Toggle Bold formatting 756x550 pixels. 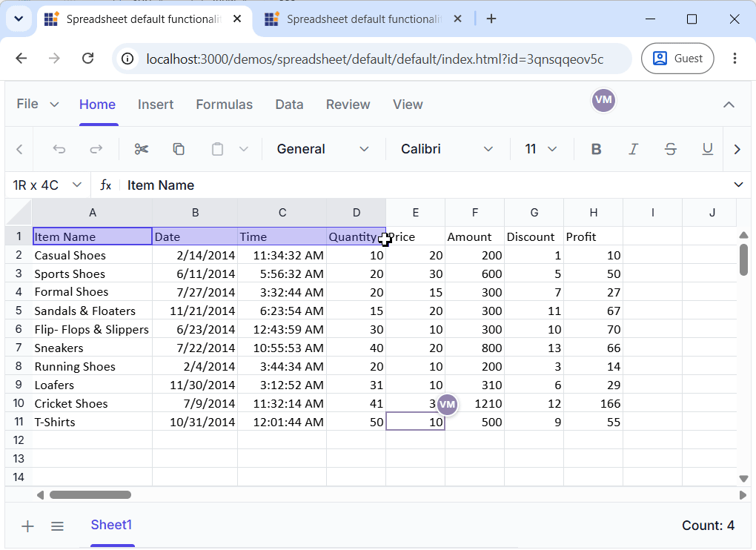tap(596, 150)
